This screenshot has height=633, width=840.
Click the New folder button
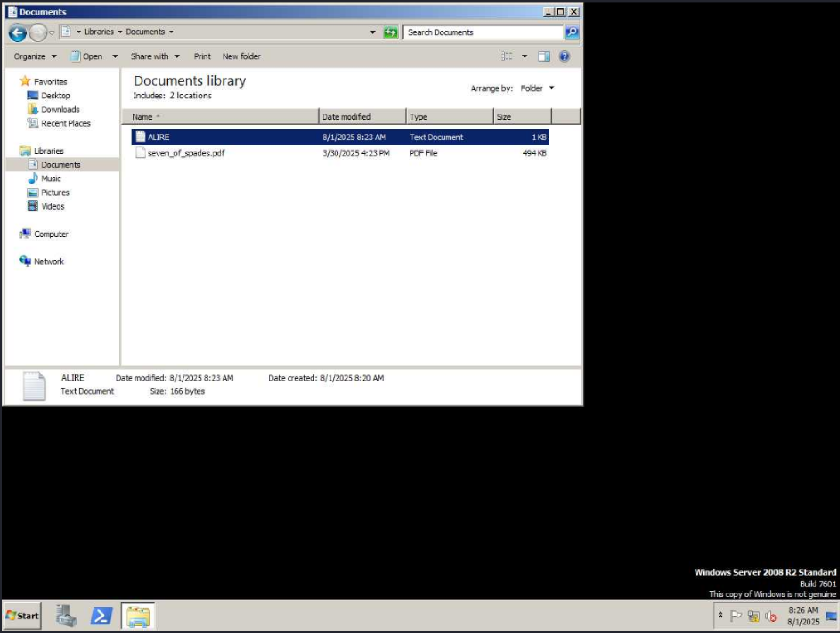[241, 57]
